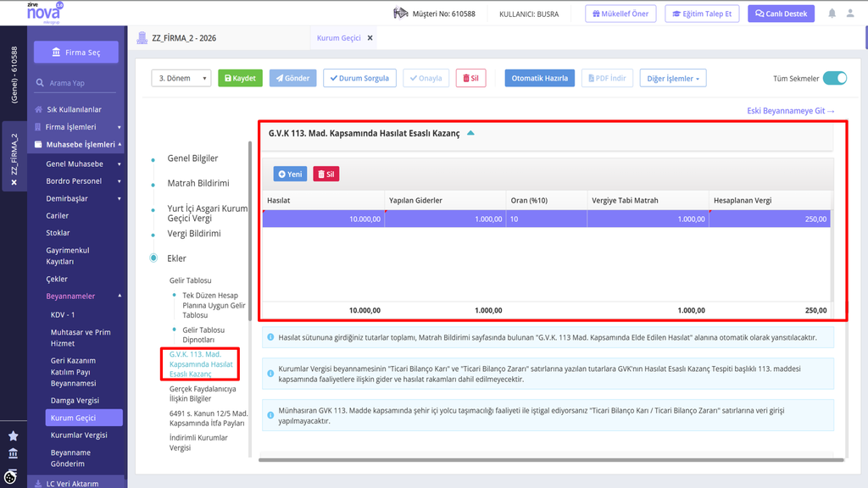The height and width of the screenshot is (488, 868).
Task: Click the Otomatik Hazırla button
Action: pyautogui.click(x=540, y=78)
